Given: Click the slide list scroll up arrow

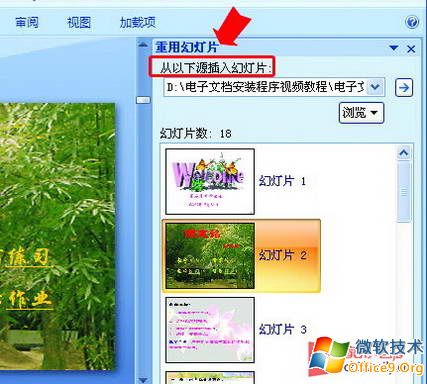Looking at the screenshot, I should tap(404, 153).
